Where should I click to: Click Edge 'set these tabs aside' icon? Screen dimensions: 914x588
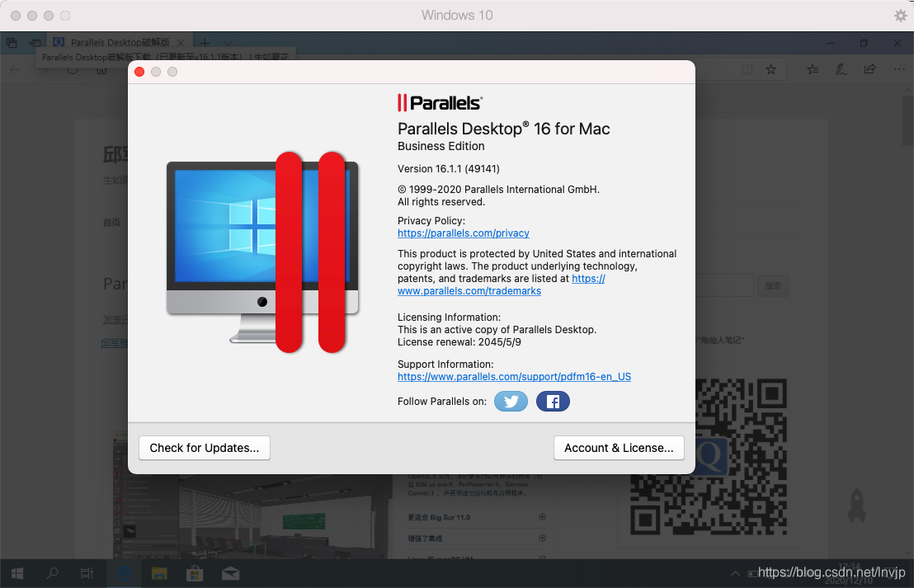pos(35,43)
